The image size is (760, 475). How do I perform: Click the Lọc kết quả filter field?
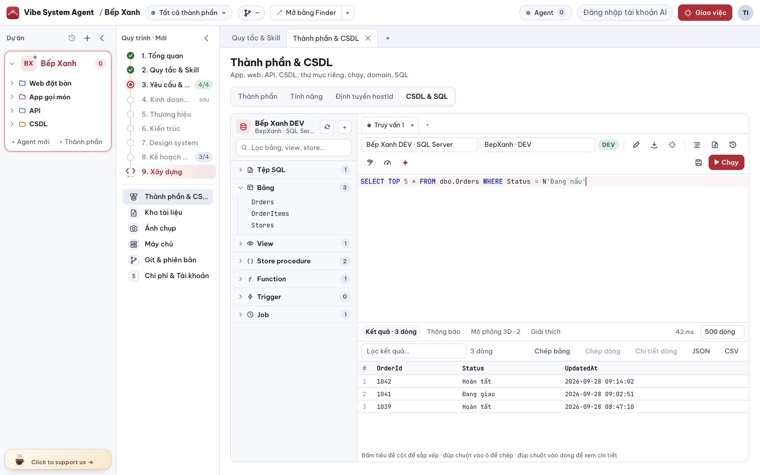point(414,351)
